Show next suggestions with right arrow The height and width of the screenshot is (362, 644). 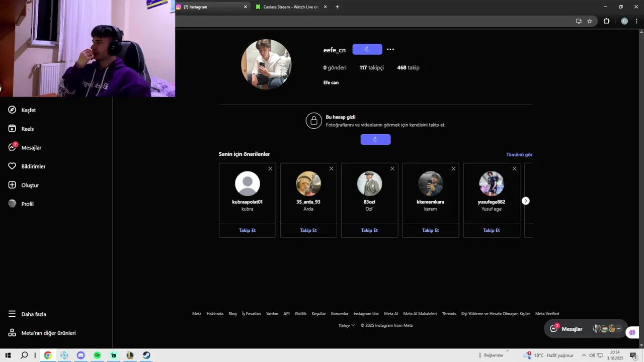coord(525,201)
